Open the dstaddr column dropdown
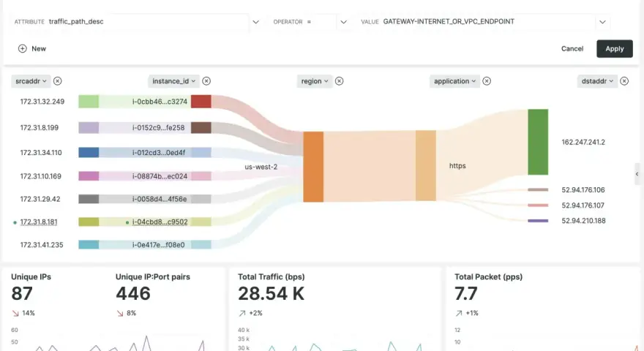 [x=597, y=81]
